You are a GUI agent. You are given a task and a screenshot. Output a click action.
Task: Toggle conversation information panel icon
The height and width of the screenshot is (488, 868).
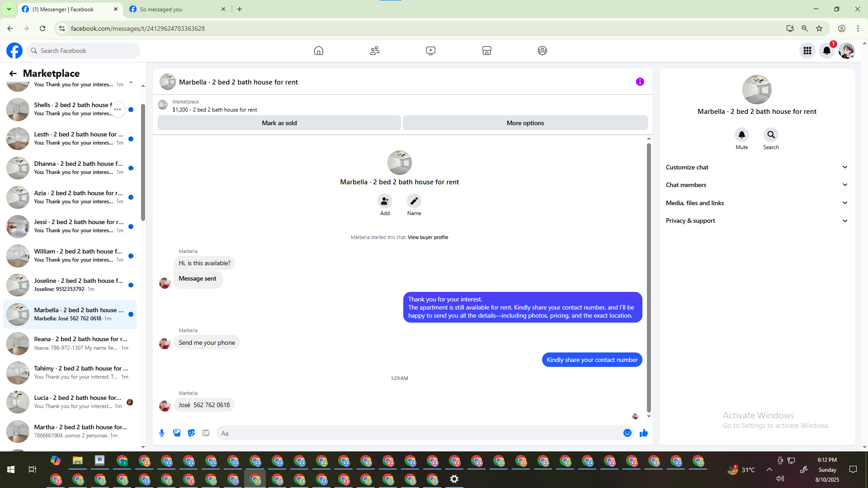[640, 82]
